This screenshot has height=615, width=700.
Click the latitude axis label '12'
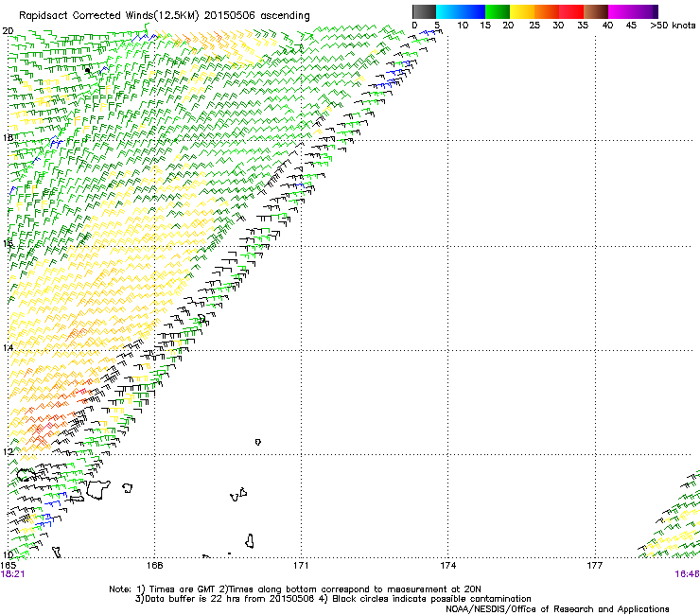coord(8,451)
